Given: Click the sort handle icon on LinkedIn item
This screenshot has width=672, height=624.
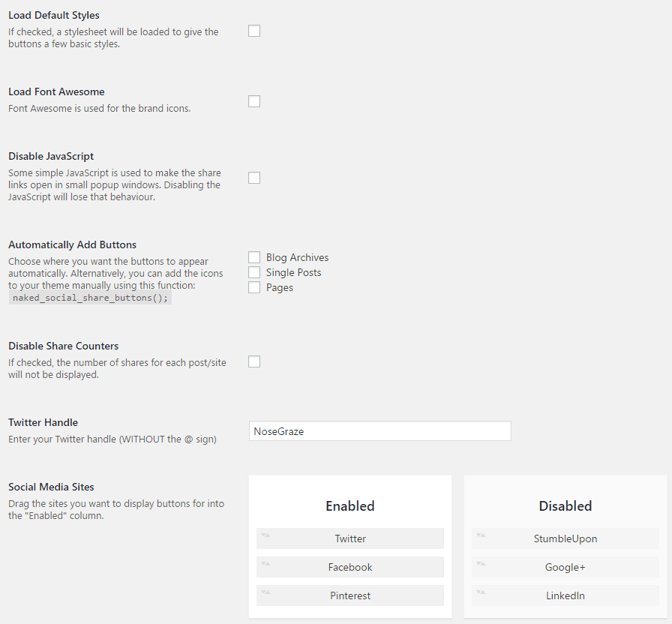Looking at the screenshot, I should click(x=481, y=592).
